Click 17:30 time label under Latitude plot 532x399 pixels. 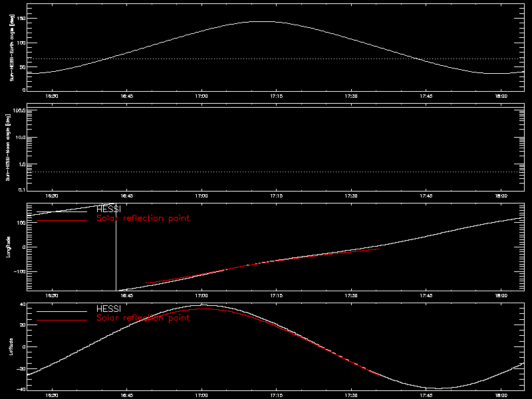pyautogui.click(x=351, y=396)
